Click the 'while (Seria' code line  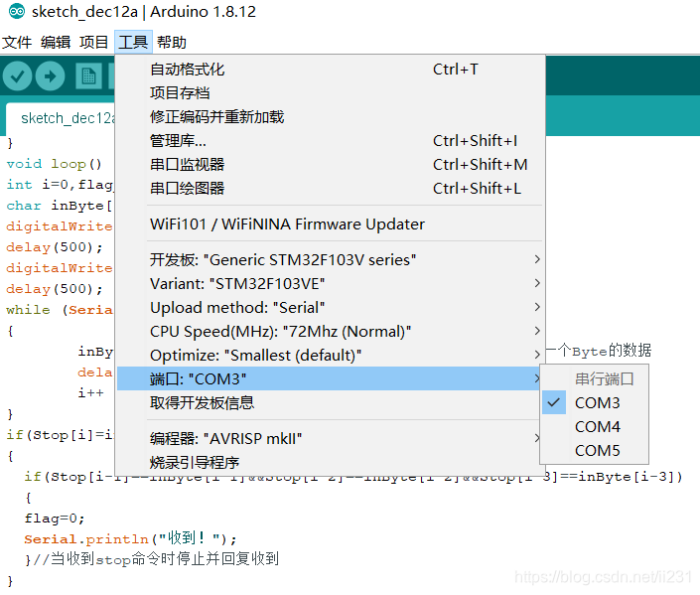(59, 310)
